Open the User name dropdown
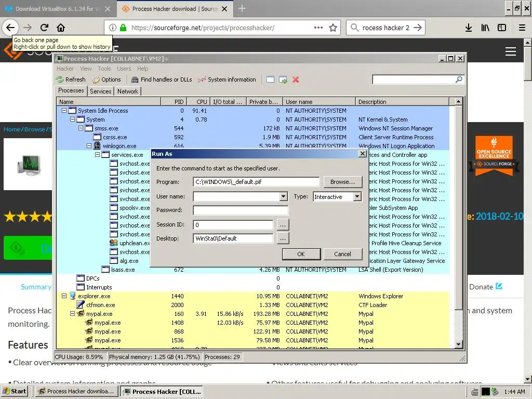Image resolution: width=532 pixels, height=399 pixels. click(x=283, y=196)
